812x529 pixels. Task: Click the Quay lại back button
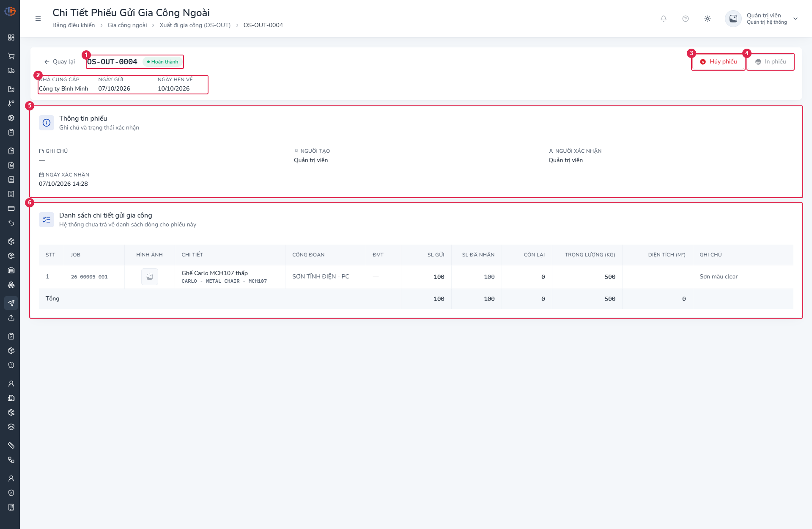tap(60, 62)
